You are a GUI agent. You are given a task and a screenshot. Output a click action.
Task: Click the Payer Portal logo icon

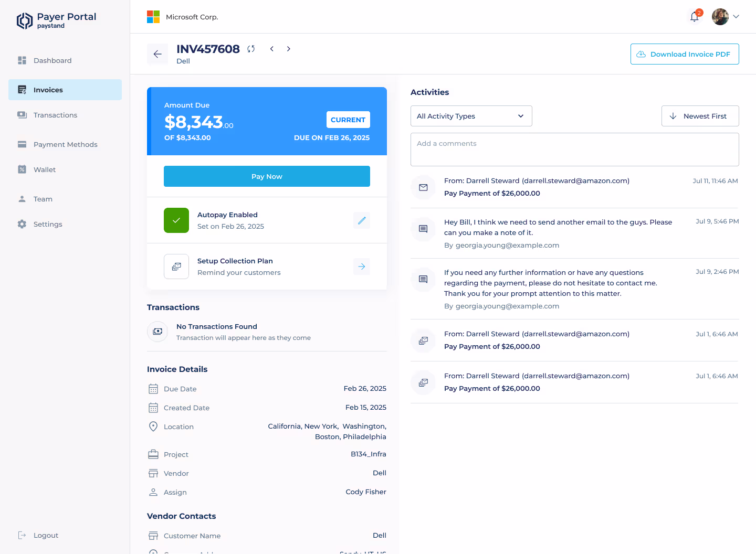point(25,21)
